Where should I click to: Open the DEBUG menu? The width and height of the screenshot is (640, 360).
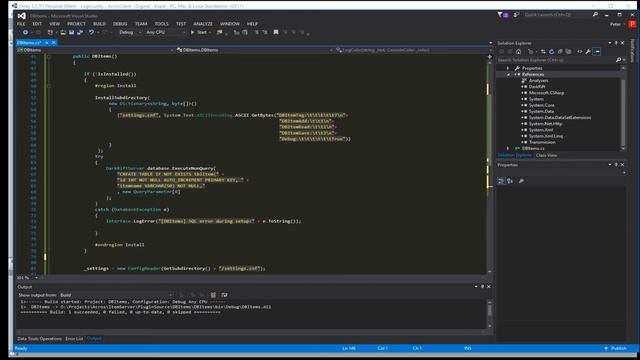point(120,24)
